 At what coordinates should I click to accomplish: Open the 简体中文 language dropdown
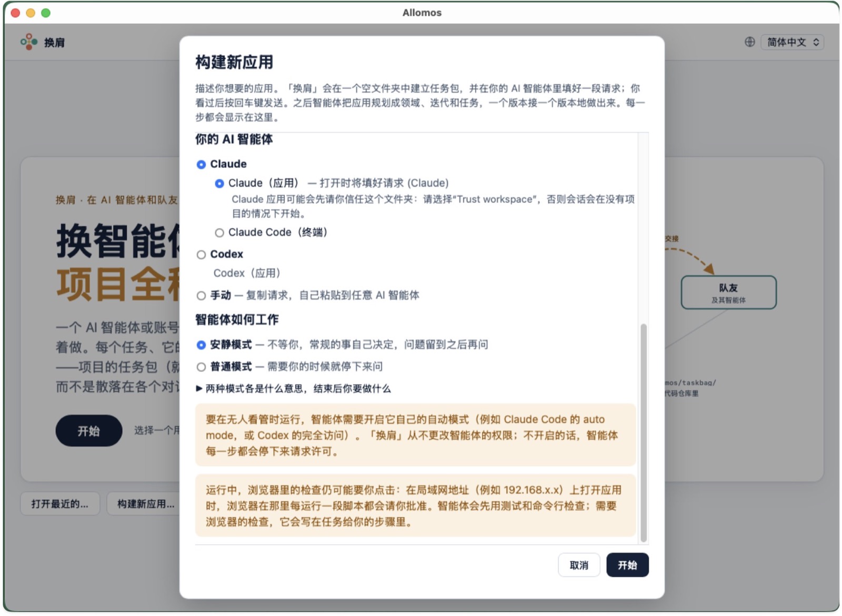[x=792, y=42]
